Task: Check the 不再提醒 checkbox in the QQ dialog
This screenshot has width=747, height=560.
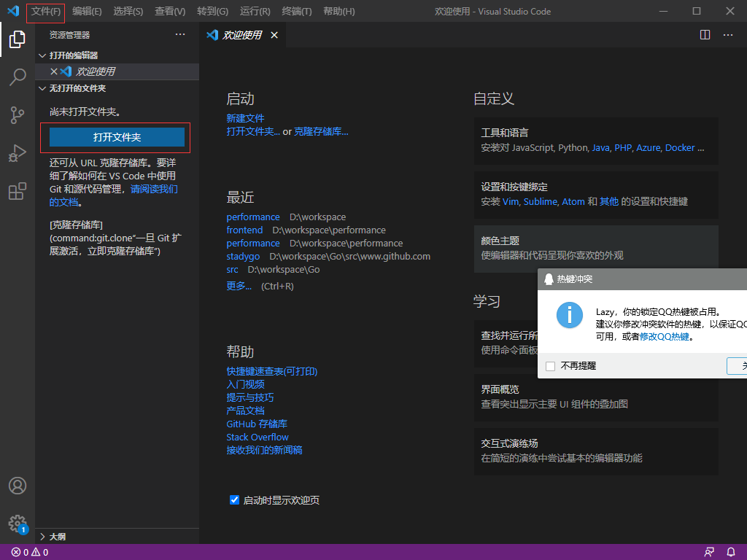Action: pyautogui.click(x=550, y=366)
